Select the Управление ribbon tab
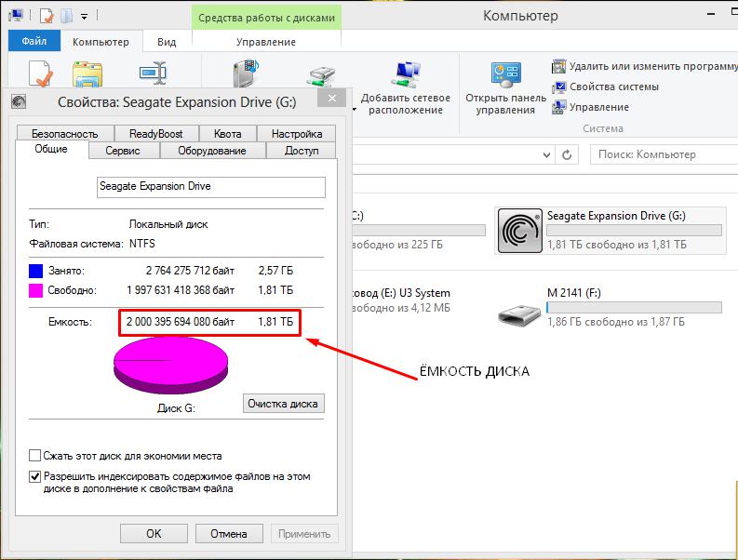Image resolution: width=738 pixels, height=560 pixels. tap(266, 42)
